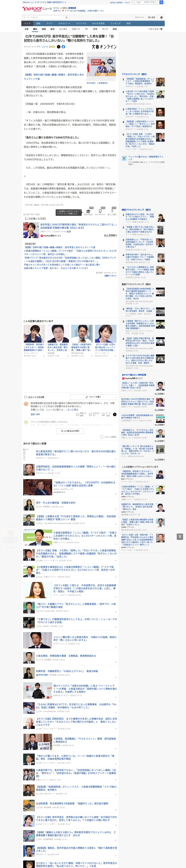Image resolution: width=186 pixels, height=868 pixels.
Task: Click the 新しい視点 exclamation reaction
Action: coord(112,211)
